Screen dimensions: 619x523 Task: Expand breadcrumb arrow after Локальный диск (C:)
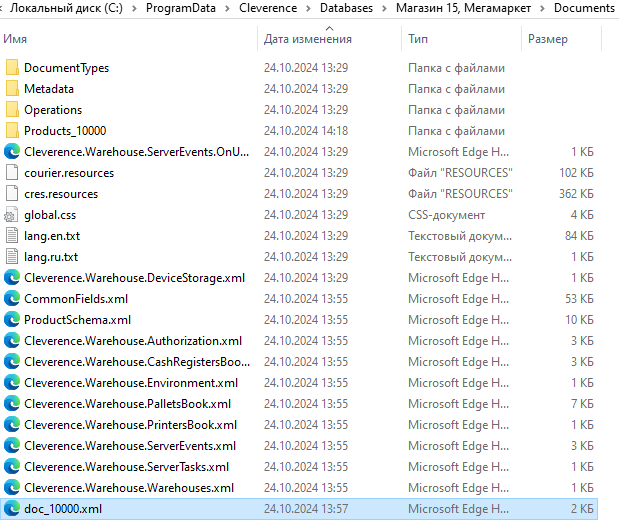click(134, 8)
